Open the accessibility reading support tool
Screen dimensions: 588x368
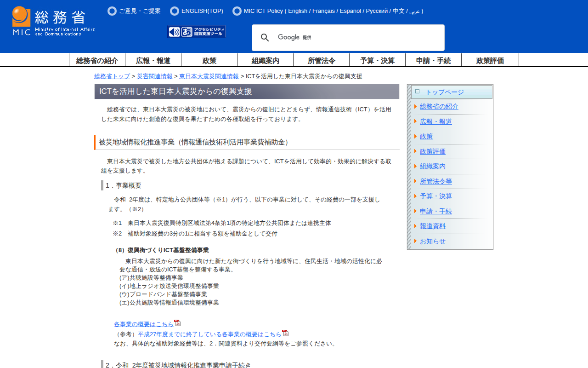pos(197,32)
